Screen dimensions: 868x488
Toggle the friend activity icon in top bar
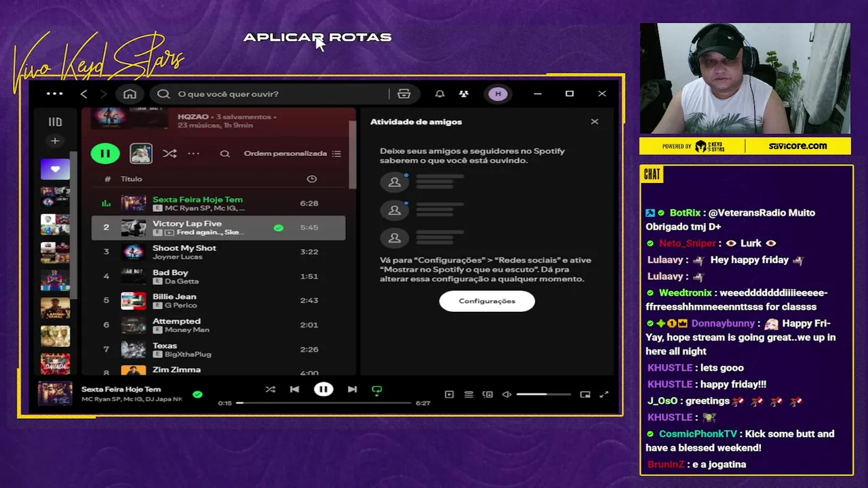464,94
